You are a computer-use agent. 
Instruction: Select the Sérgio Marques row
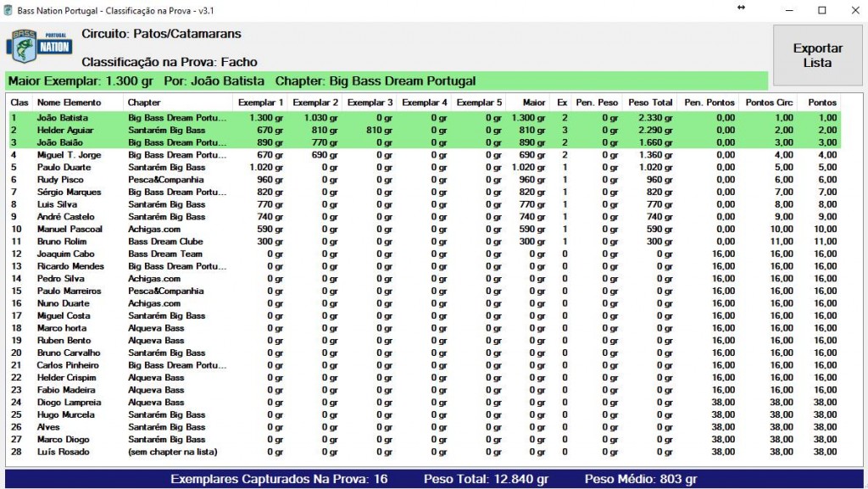425,192
